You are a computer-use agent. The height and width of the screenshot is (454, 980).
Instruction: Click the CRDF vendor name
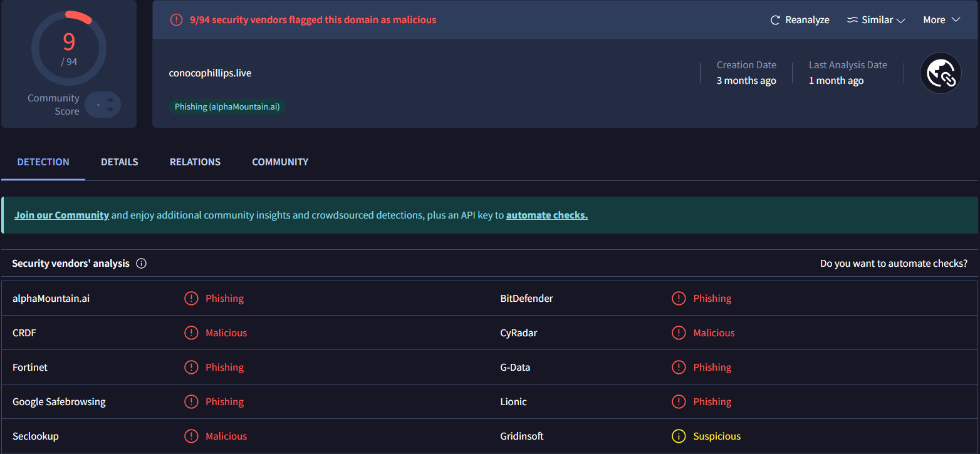24,333
